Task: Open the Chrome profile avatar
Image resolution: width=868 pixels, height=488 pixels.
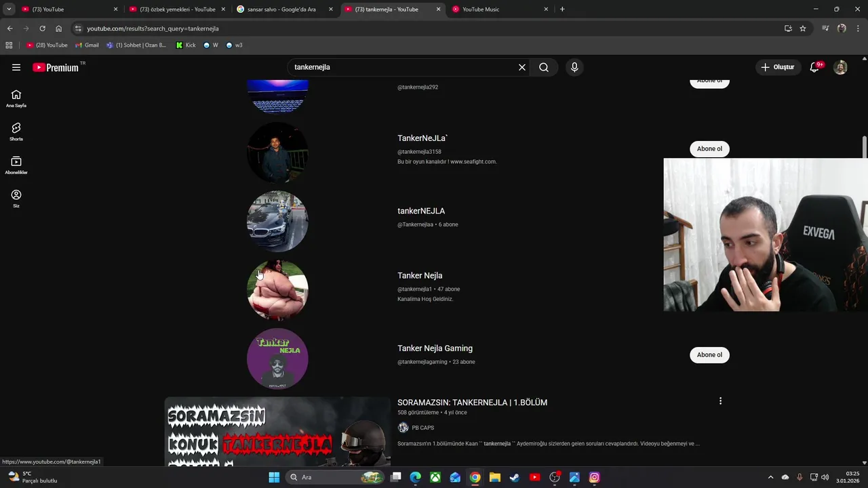Action: 842,28
